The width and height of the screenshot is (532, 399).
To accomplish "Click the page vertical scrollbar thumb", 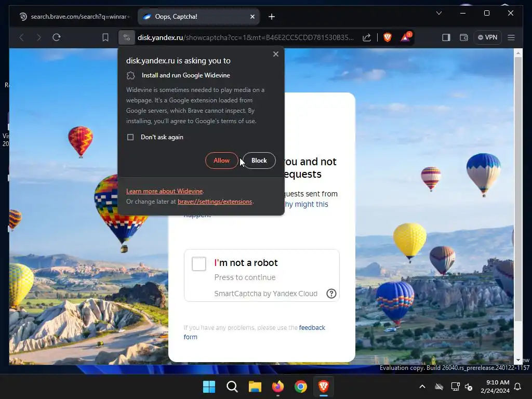I will pyautogui.click(x=518, y=189).
